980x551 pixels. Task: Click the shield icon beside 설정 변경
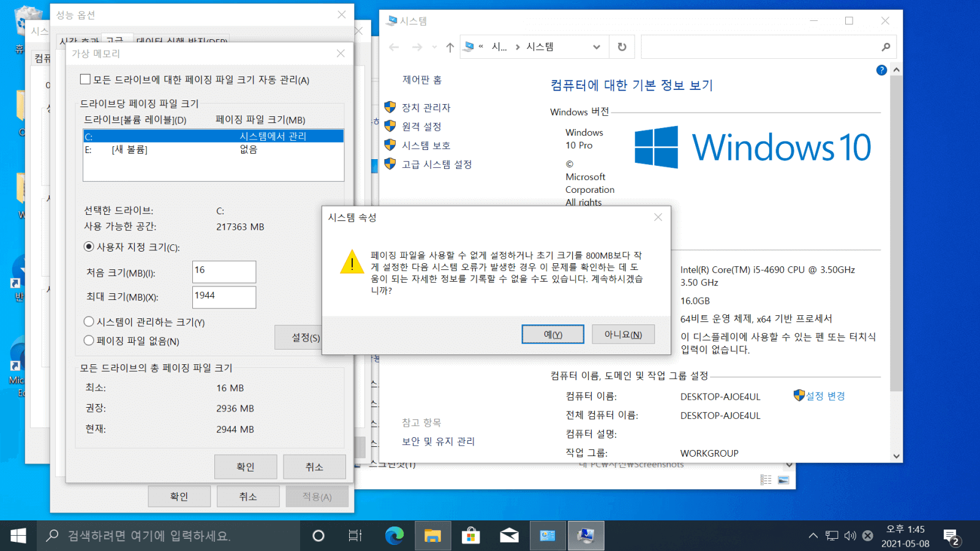pyautogui.click(x=799, y=395)
